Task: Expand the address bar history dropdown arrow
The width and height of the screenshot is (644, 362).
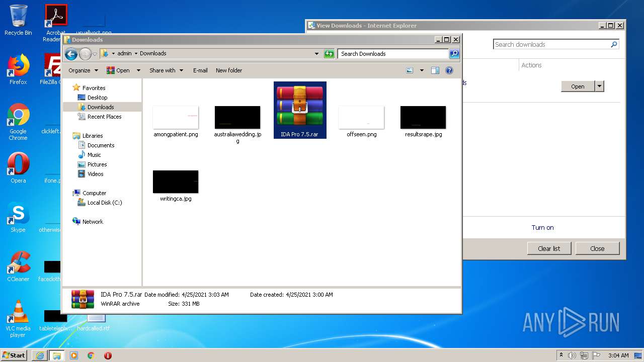Action: 316,54
